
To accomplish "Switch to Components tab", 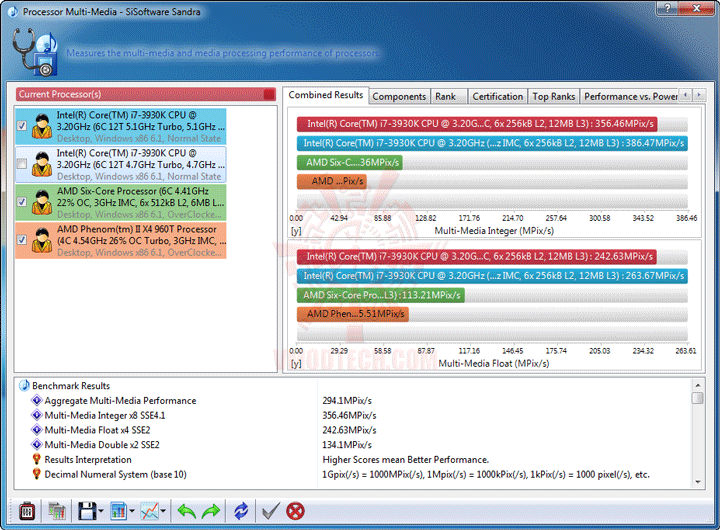I will click(x=399, y=96).
